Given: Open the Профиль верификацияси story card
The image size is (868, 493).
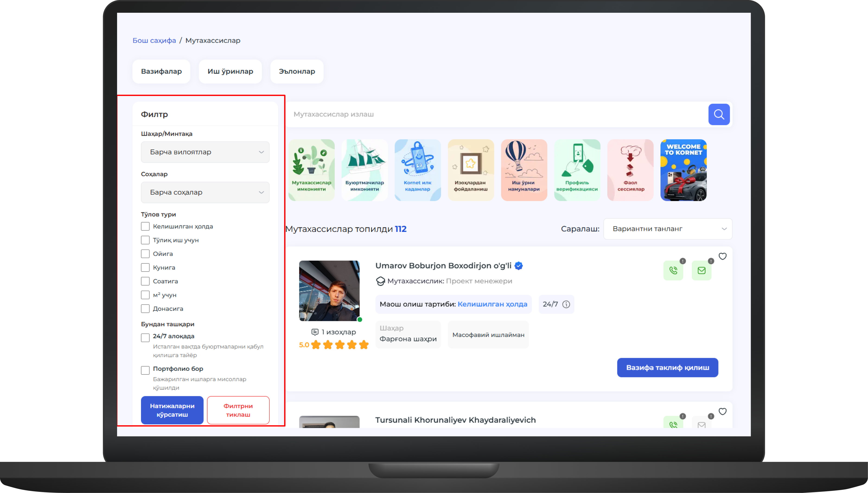Looking at the screenshot, I should [577, 170].
